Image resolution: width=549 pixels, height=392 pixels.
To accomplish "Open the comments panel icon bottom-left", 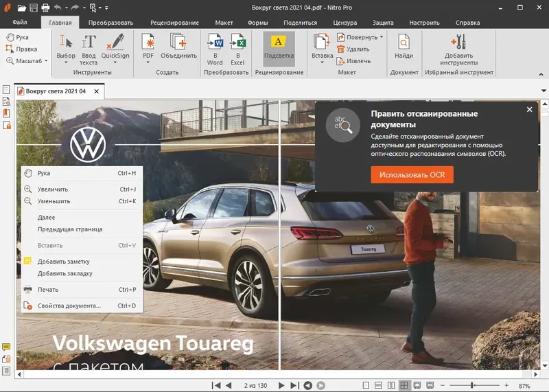I will click(6, 347).
